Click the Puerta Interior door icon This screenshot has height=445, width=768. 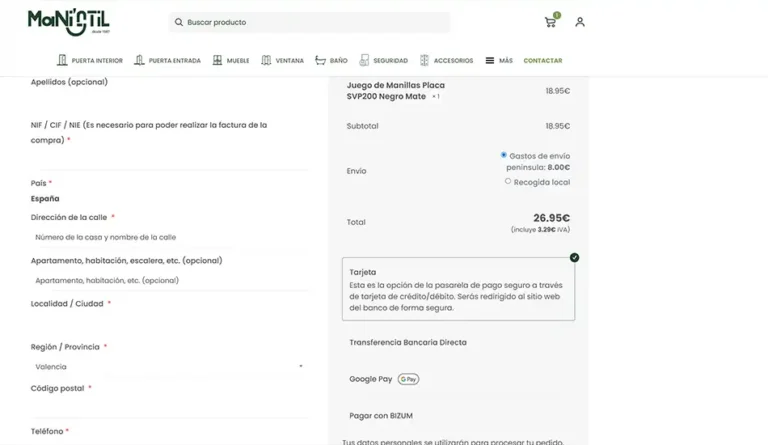62,60
